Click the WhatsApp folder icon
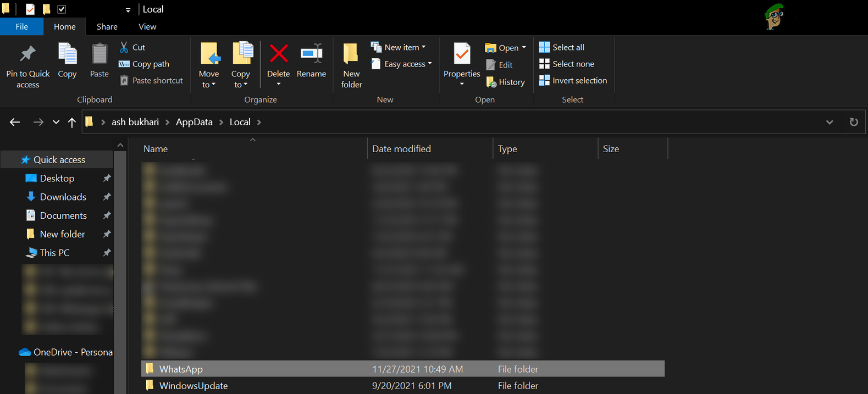Screen dimensions: 868x394 point(150,369)
